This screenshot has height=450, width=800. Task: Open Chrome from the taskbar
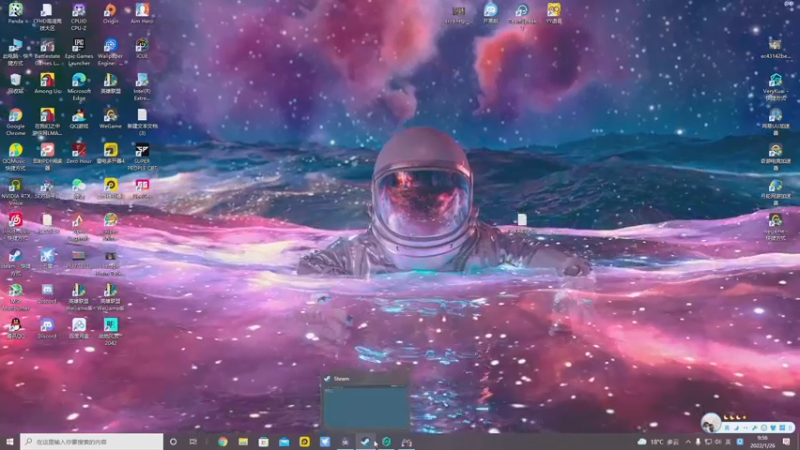point(223,442)
